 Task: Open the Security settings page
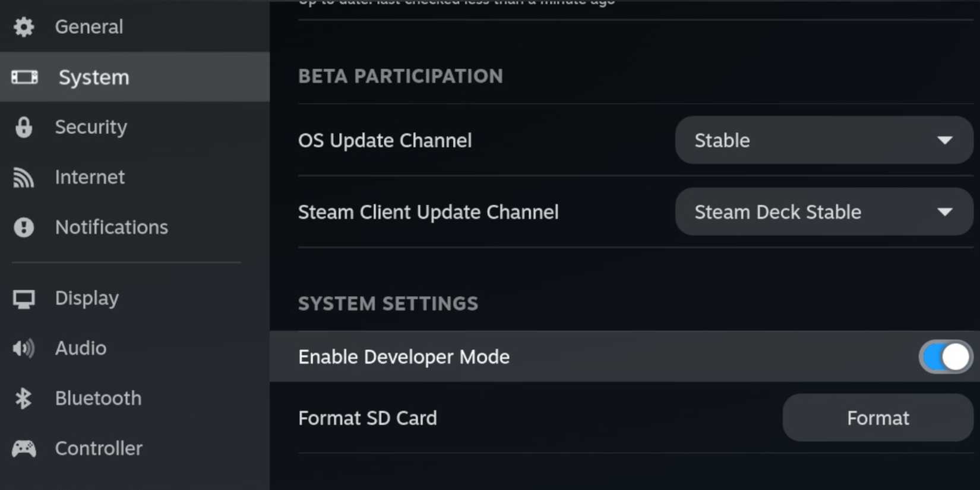tap(91, 127)
